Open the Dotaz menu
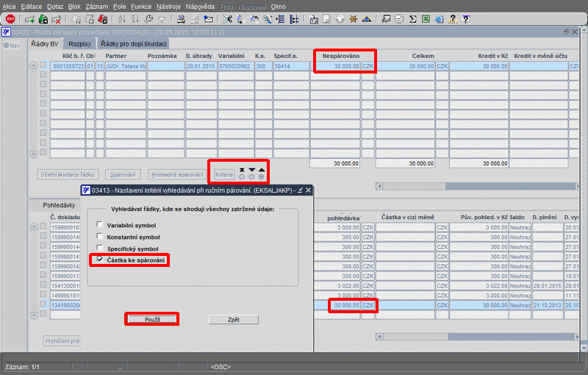Viewport: 588px width, 375px height. coord(55,7)
